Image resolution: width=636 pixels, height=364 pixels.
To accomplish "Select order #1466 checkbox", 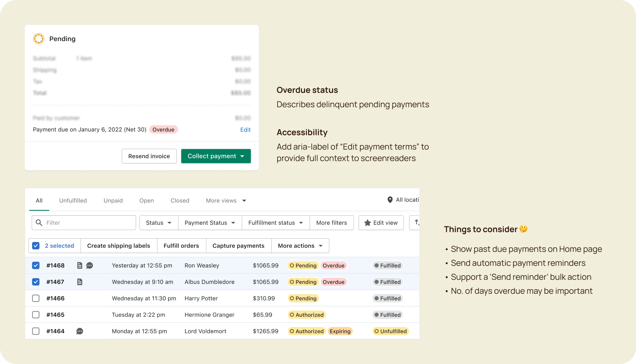I will (x=36, y=298).
